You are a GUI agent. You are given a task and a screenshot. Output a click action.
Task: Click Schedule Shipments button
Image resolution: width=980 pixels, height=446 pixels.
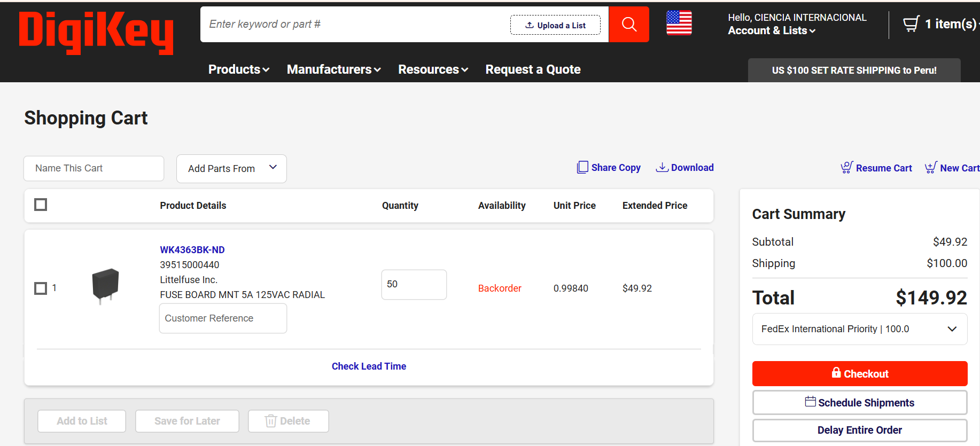[x=860, y=402]
